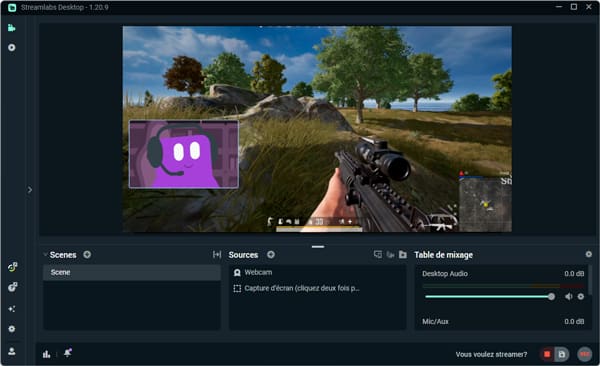Viewport: 600px width, 366px height.
Task: Open the sidebar paired-circles icon above the sparkle
Action: click(x=12, y=287)
